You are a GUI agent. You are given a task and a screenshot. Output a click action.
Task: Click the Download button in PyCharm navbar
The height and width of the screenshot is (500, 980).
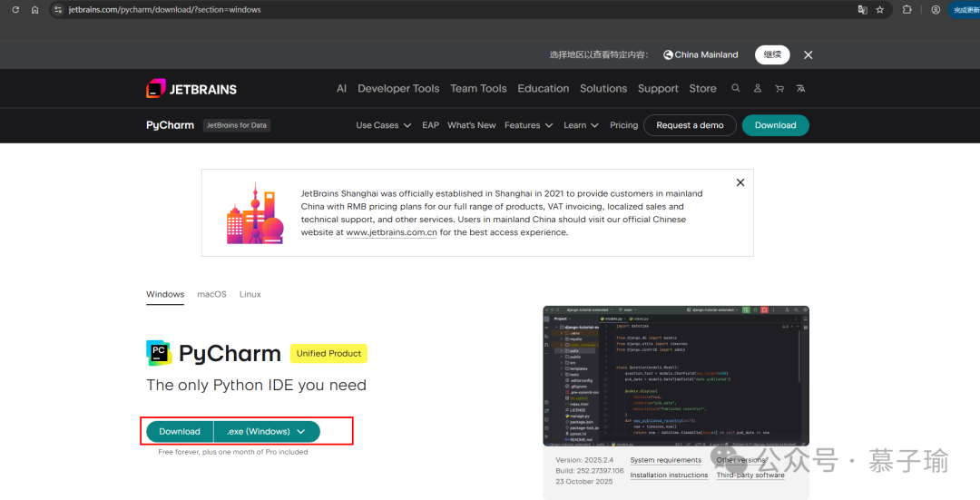click(776, 125)
